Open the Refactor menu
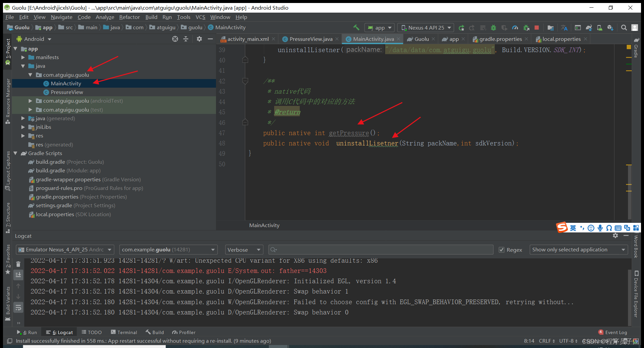This screenshot has width=644, height=348. (x=129, y=17)
